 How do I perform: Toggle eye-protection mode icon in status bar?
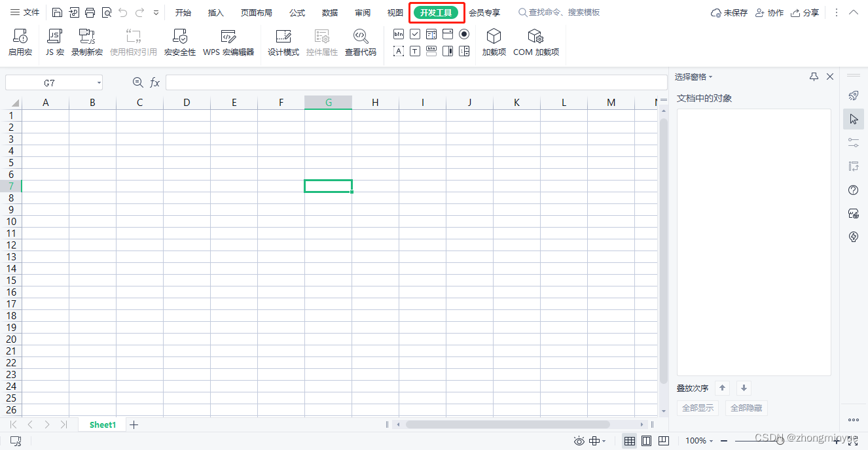(x=579, y=441)
